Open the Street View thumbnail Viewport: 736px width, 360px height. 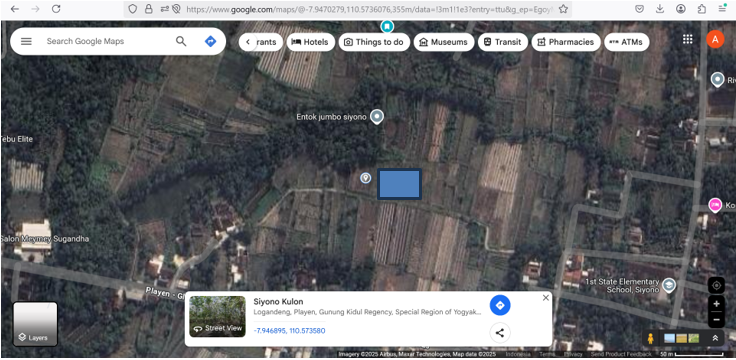coord(217,316)
